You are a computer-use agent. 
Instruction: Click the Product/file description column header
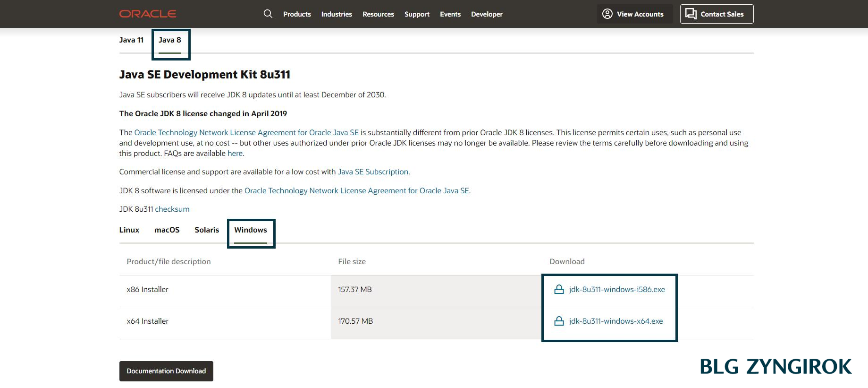pyautogui.click(x=169, y=262)
